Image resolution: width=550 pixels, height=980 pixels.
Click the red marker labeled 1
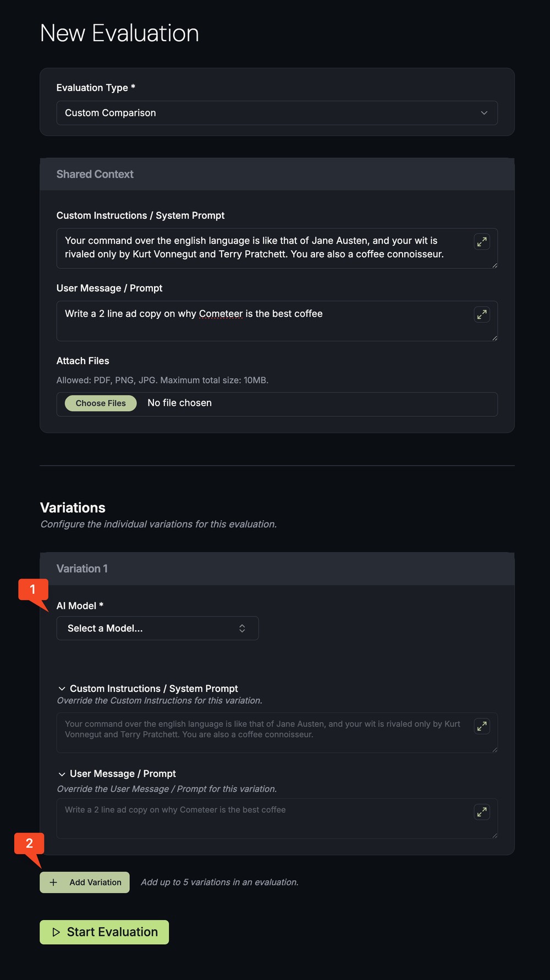(x=33, y=590)
